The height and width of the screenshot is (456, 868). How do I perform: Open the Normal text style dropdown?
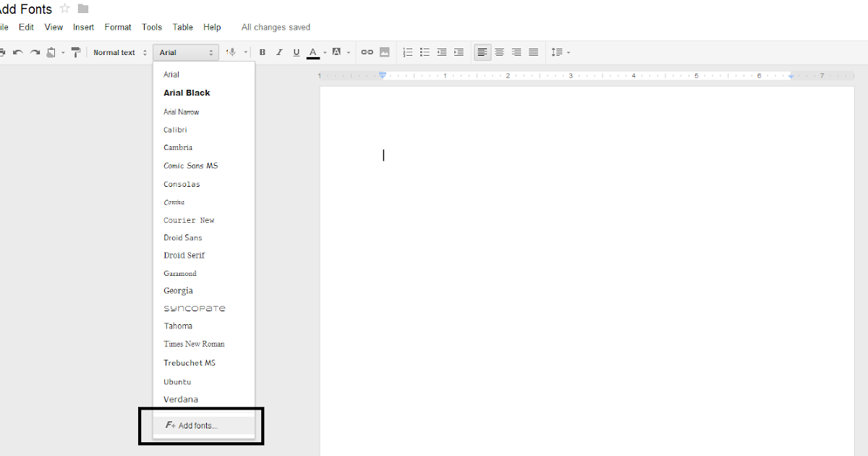120,52
